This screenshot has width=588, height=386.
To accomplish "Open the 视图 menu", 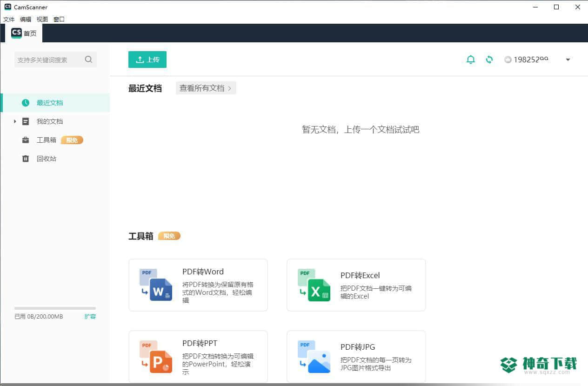I will [x=42, y=19].
